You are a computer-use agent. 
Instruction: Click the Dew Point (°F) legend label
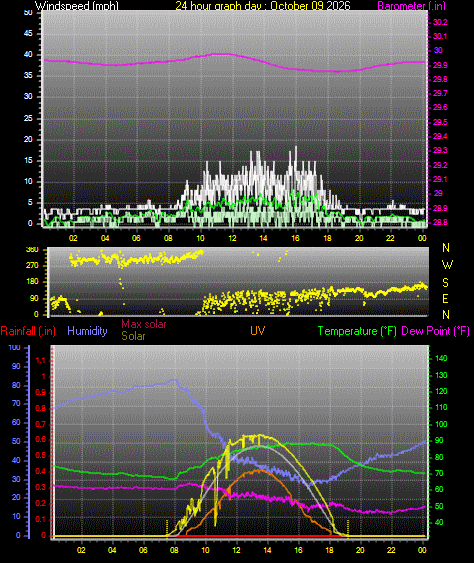(435, 331)
